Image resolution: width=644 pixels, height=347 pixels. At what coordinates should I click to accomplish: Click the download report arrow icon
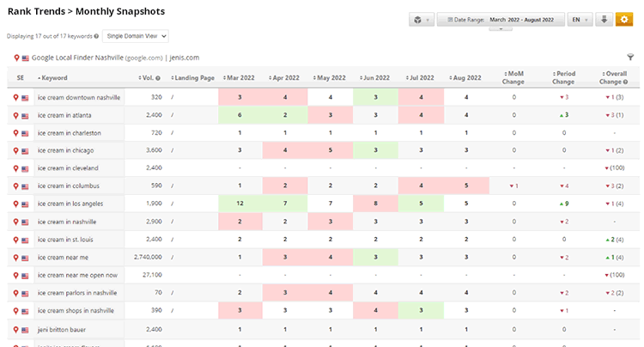604,19
